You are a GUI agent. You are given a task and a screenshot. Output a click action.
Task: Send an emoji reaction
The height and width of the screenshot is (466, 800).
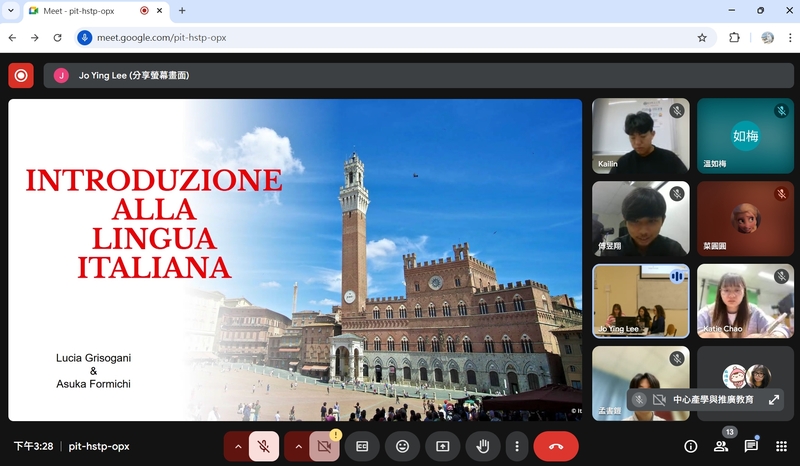(x=402, y=446)
